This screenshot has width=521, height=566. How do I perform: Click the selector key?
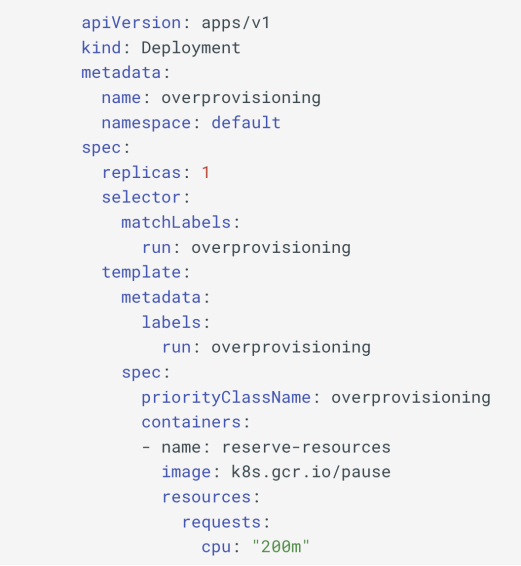click(x=141, y=198)
